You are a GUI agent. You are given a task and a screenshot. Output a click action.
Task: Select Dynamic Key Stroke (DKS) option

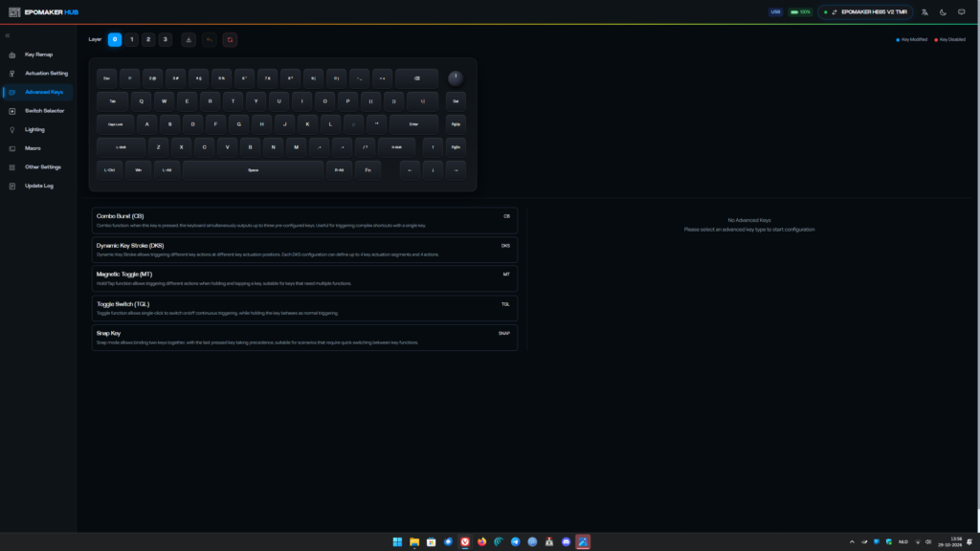pos(304,250)
